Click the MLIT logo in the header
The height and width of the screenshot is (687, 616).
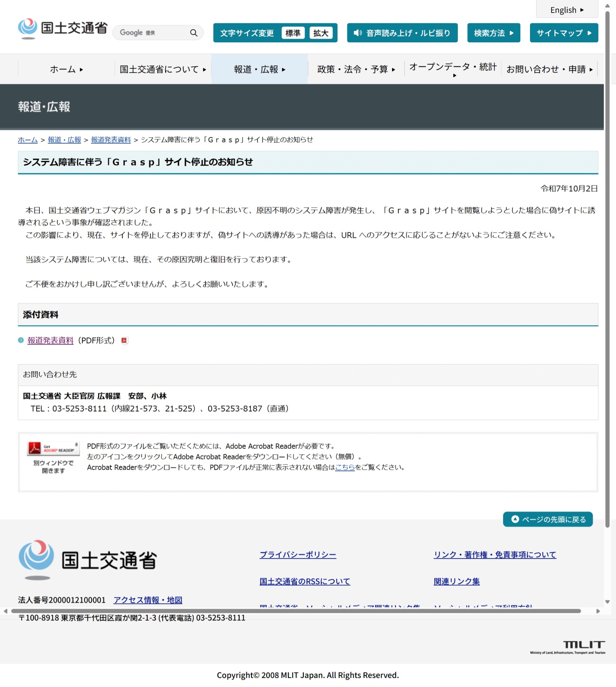point(63,28)
